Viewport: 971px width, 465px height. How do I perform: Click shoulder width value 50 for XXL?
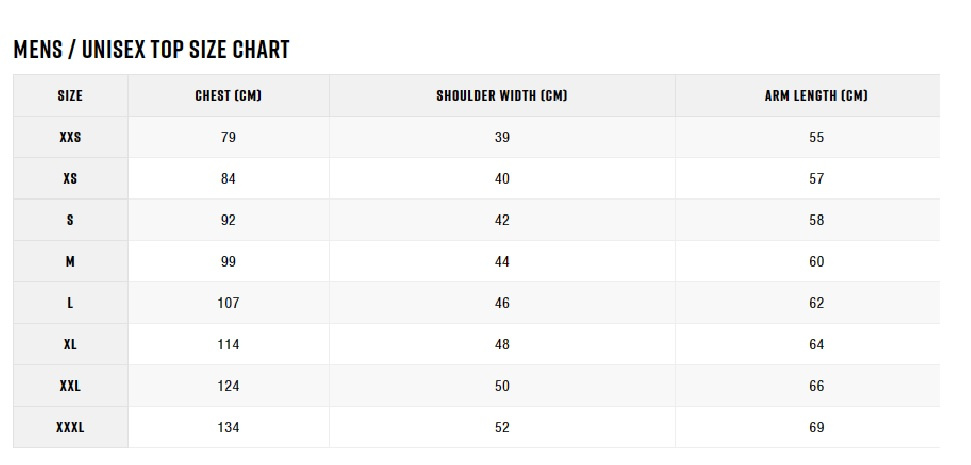coord(502,386)
